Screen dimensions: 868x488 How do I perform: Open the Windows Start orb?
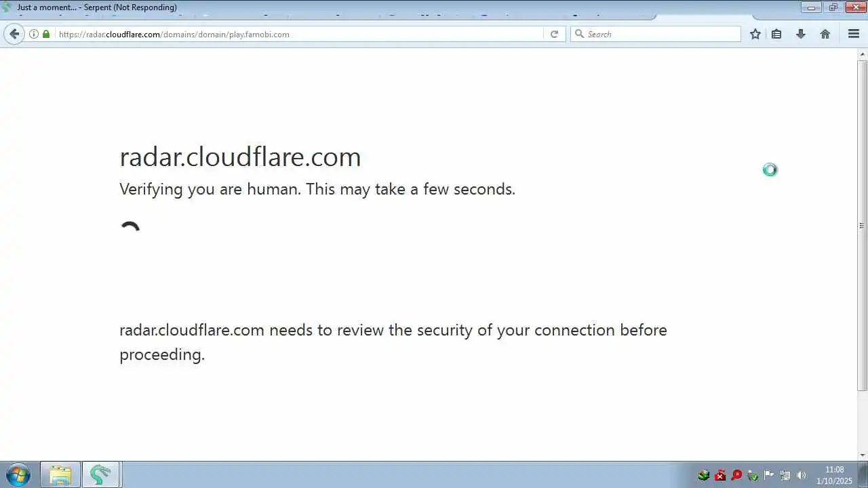[x=18, y=474]
